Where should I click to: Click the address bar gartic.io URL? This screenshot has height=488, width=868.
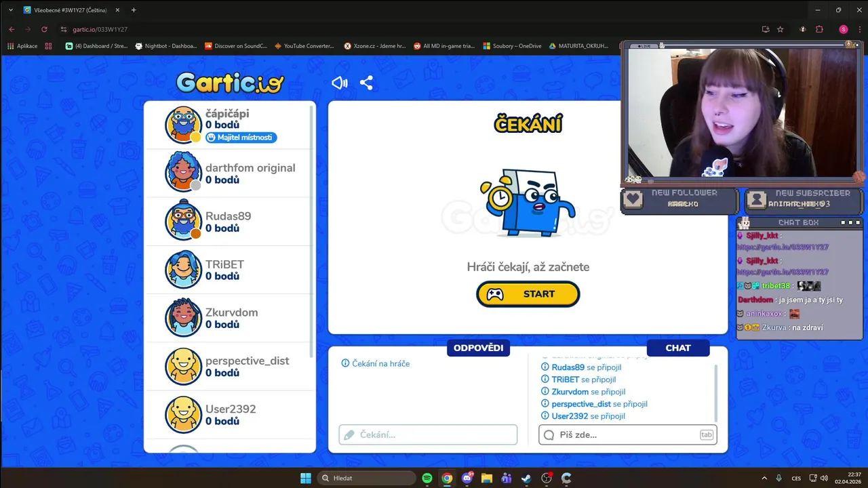(99, 29)
